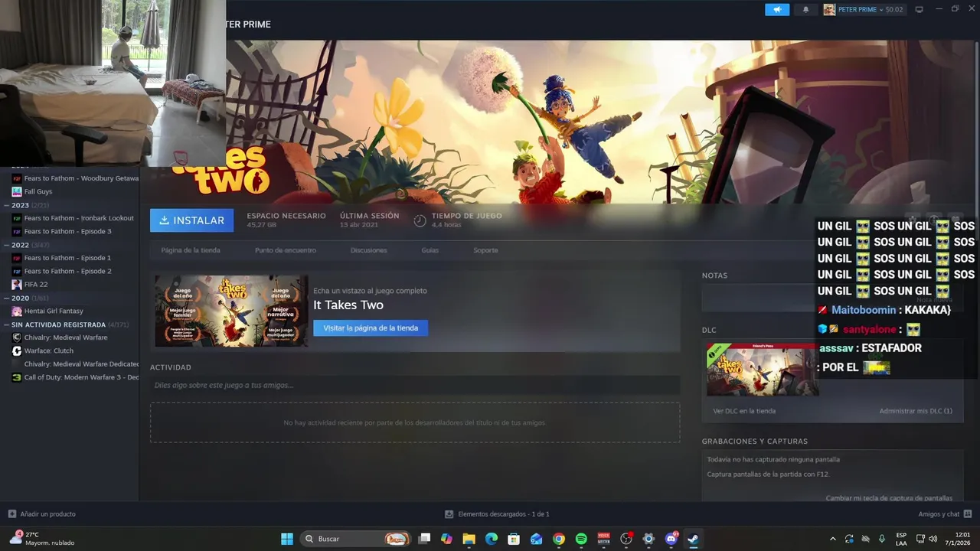The width and height of the screenshot is (980, 551).
Task: Open Spotify from the taskbar
Action: tap(581, 539)
